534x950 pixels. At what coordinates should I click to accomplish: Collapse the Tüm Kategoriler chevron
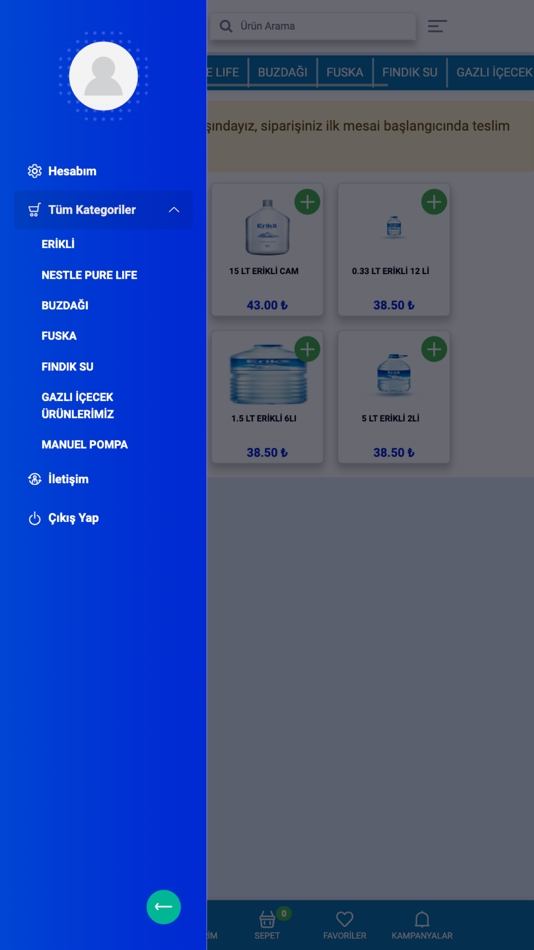point(174,210)
